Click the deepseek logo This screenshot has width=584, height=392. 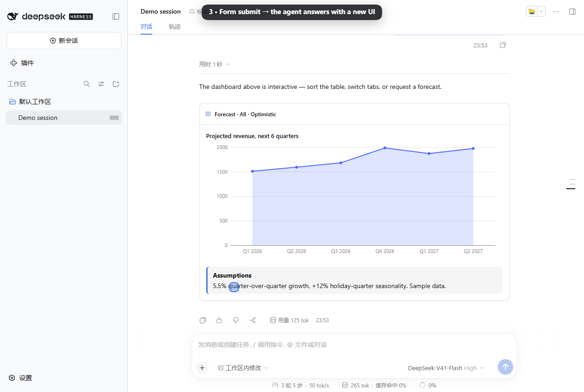[x=50, y=16]
